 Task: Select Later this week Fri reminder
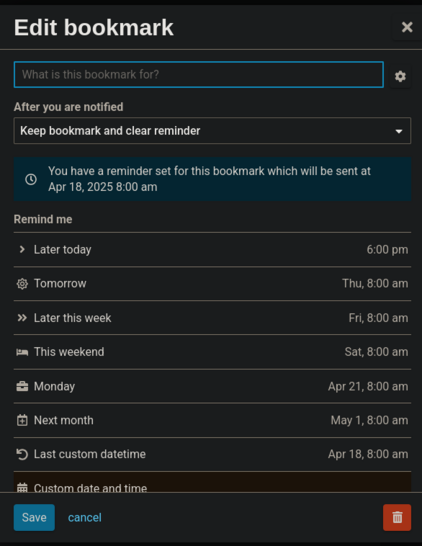[x=212, y=318]
